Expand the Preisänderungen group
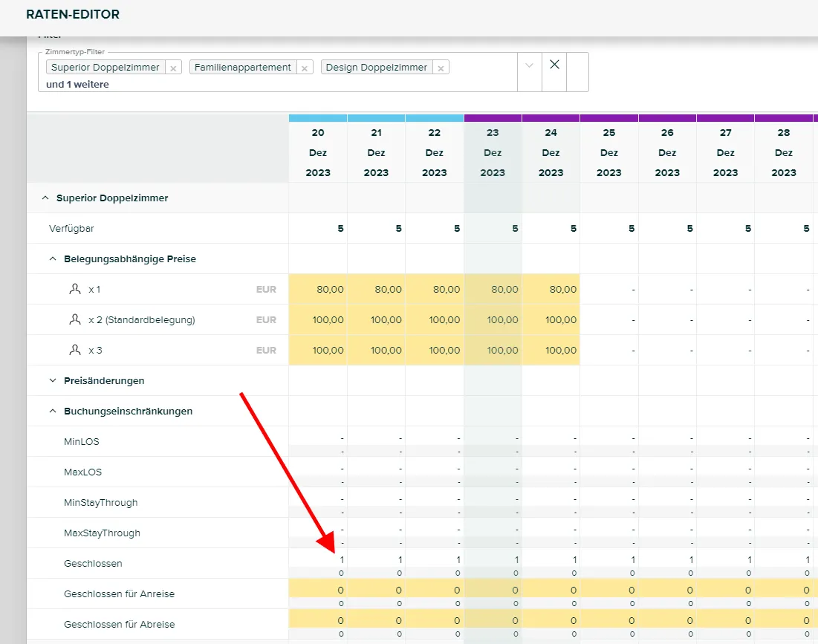The width and height of the screenshot is (818, 644). pyautogui.click(x=53, y=380)
